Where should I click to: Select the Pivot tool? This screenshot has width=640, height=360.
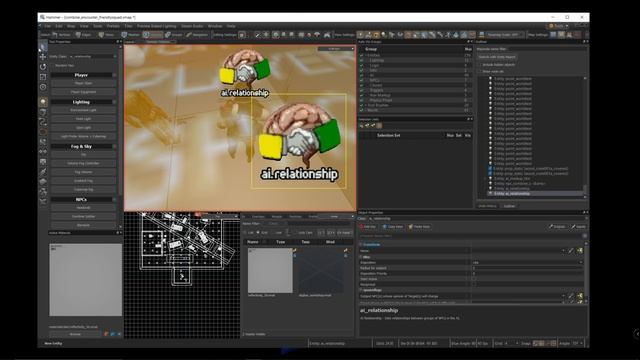(43, 87)
